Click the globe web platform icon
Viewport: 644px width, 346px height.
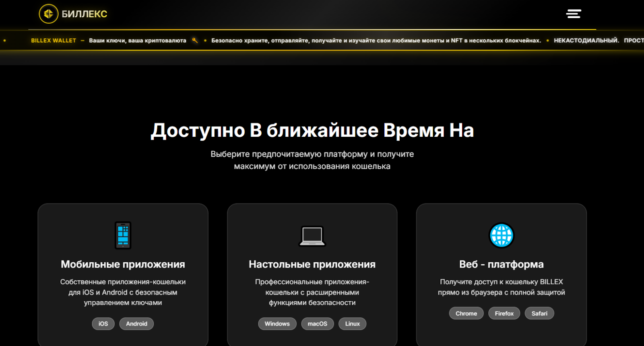[x=502, y=235]
